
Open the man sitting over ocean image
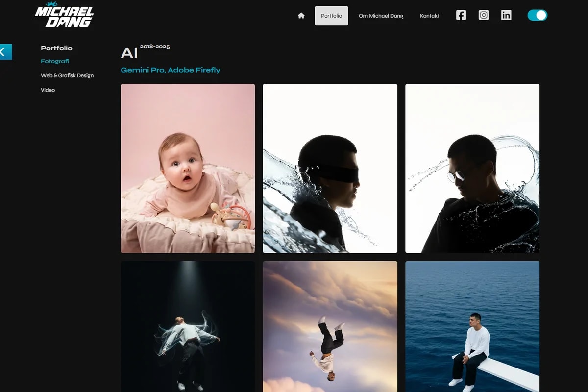[472, 326]
